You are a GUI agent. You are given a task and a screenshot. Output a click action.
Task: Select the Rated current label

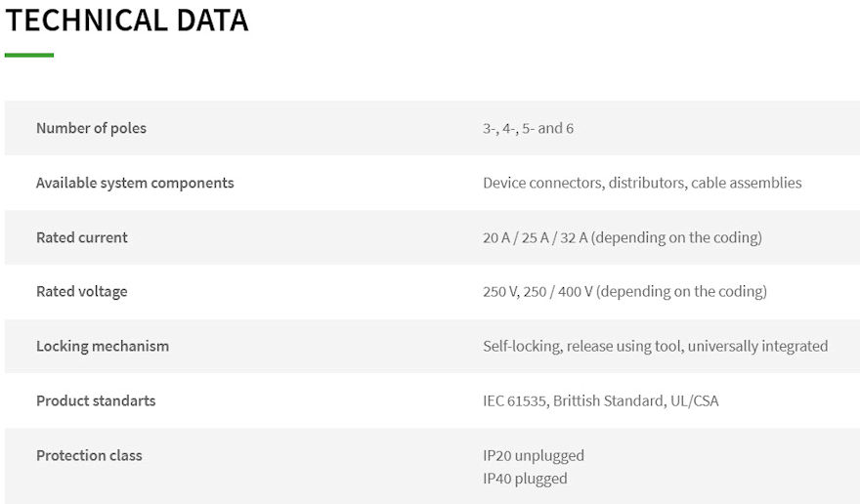click(x=82, y=237)
